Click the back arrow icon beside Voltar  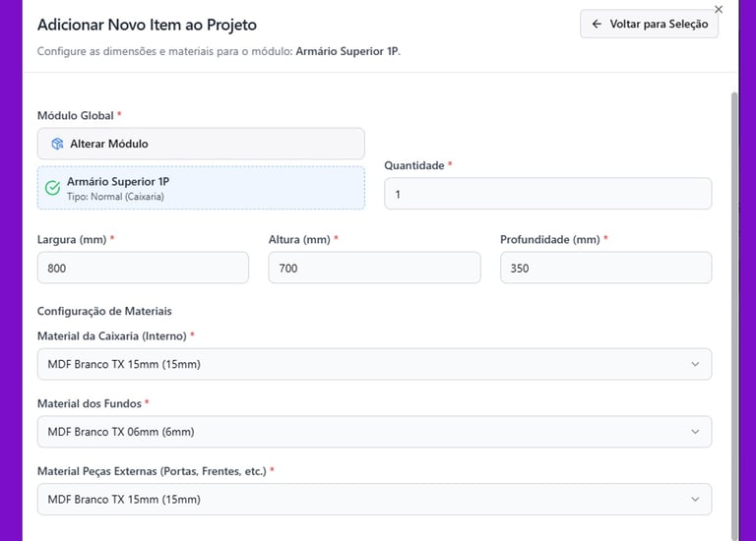(597, 25)
